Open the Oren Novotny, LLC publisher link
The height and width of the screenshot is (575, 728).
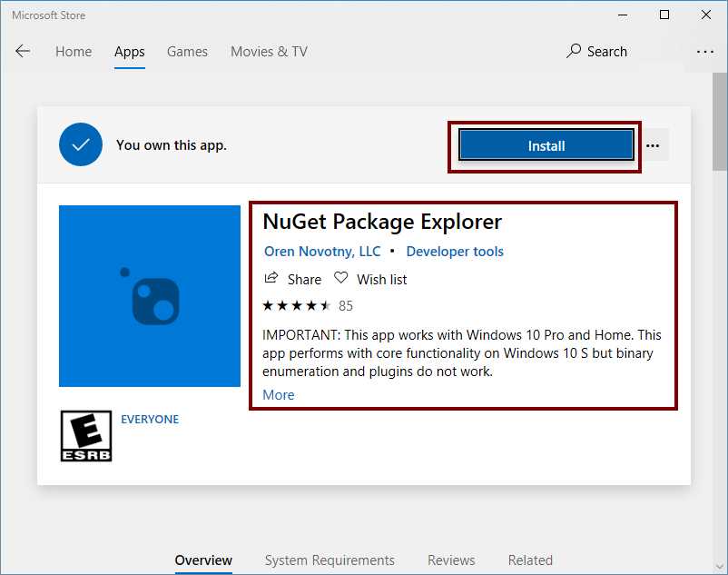[321, 252]
